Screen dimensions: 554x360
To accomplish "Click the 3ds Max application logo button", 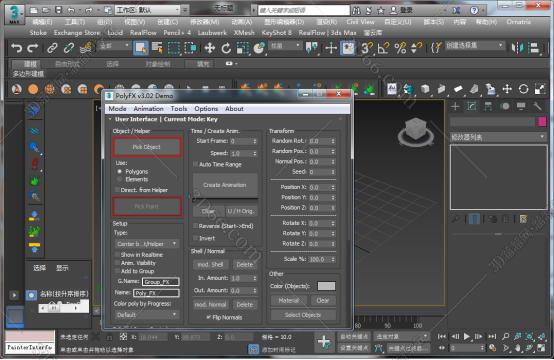I will coord(14,14).
